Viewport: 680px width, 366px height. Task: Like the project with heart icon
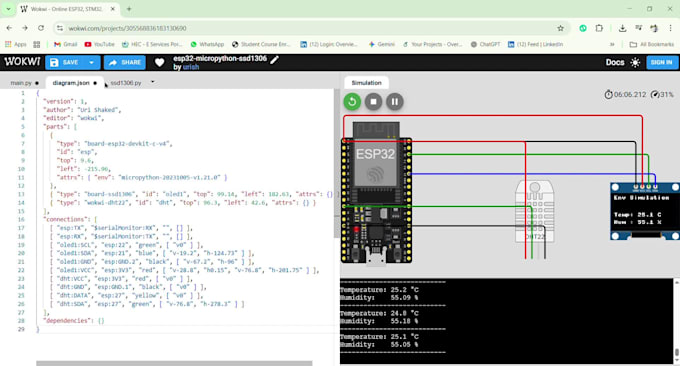pos(159,62)
